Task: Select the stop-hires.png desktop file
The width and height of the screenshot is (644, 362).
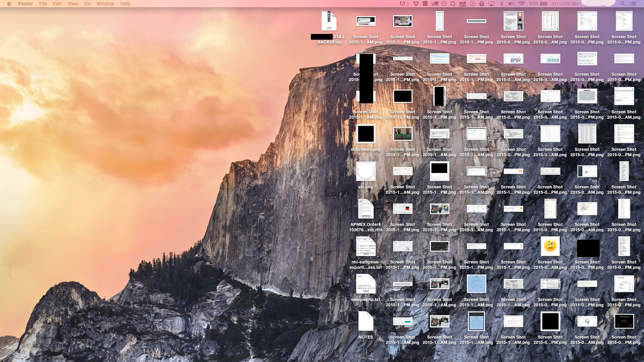Action: click(x=366, y=134)
